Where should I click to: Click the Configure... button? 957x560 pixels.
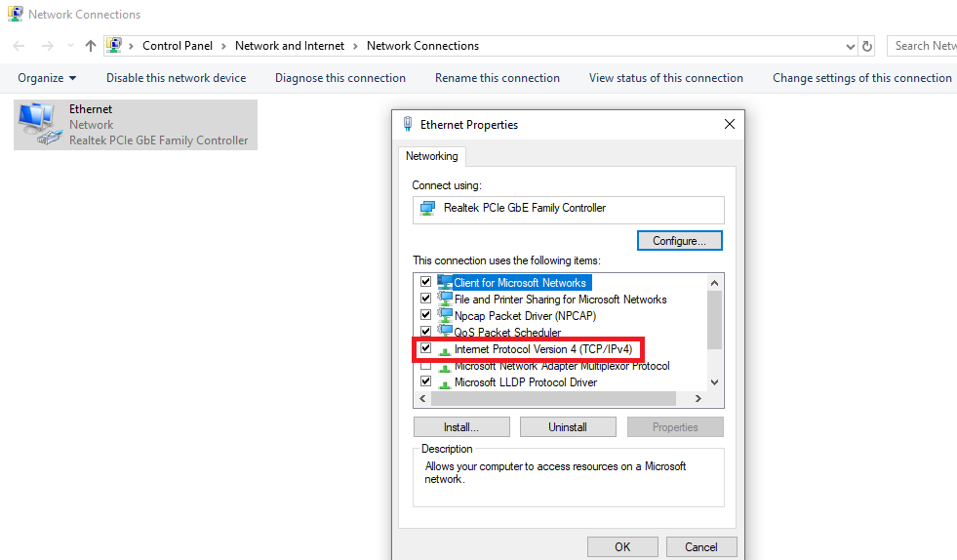679,241
